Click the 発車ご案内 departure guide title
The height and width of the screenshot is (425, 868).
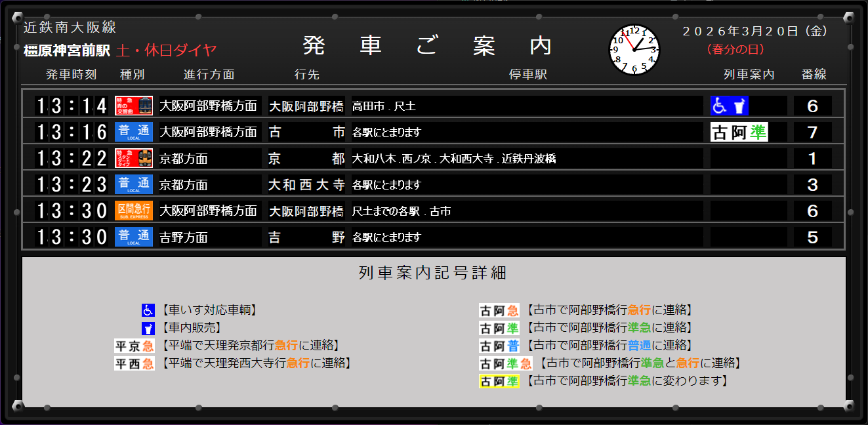tap(426, 46)
